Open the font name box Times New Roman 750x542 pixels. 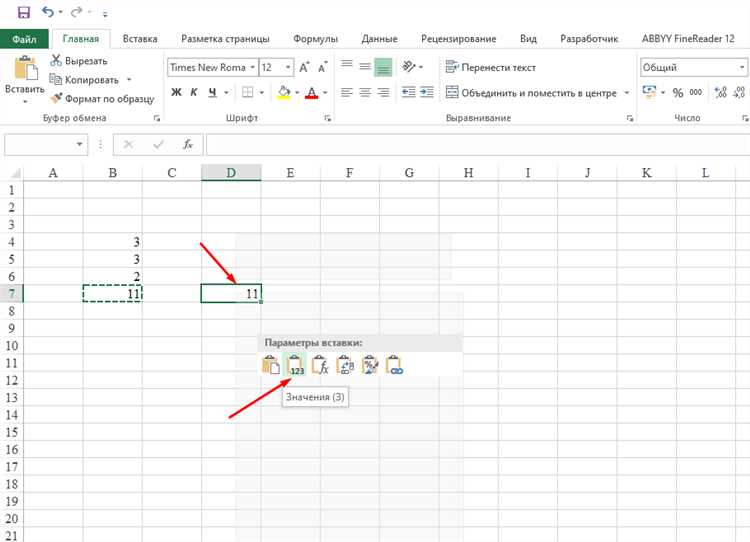(x=212, y=67)
